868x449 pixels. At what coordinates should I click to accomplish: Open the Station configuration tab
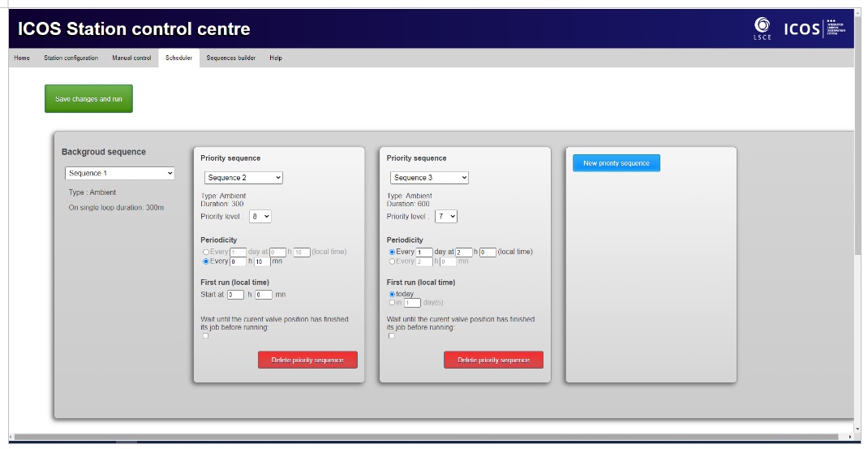pyautogui.click(x=71, y=58)
